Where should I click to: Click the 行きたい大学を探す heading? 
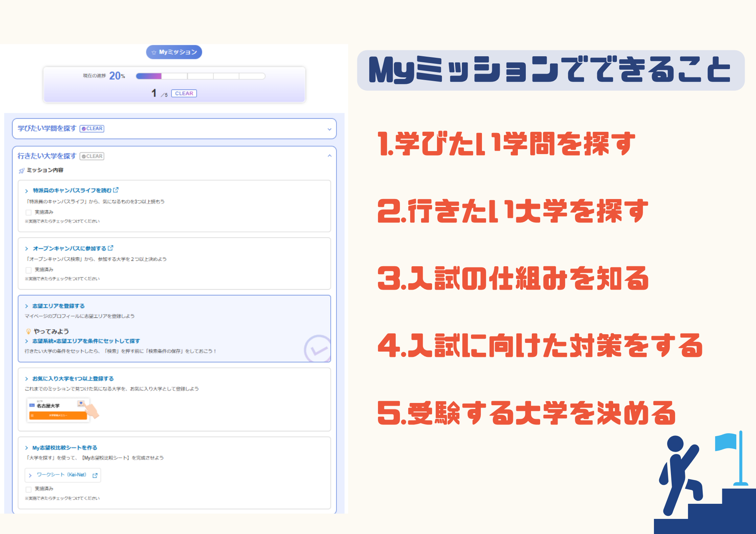[x=47, y=156]
